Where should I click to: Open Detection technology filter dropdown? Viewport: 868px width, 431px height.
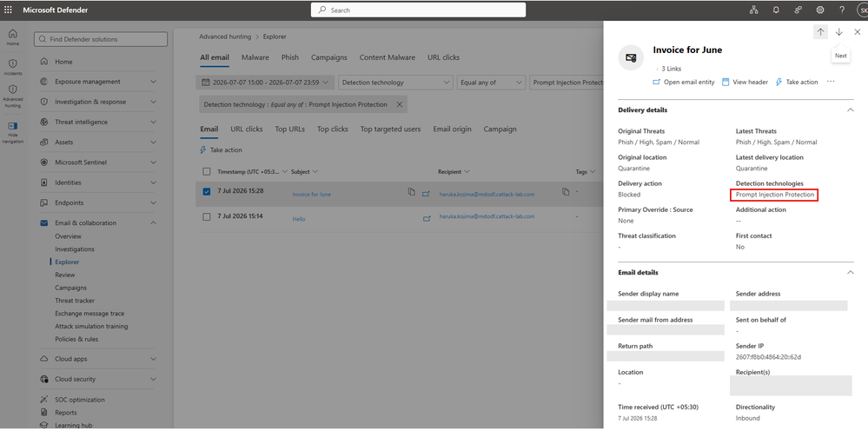click(396, 83)
